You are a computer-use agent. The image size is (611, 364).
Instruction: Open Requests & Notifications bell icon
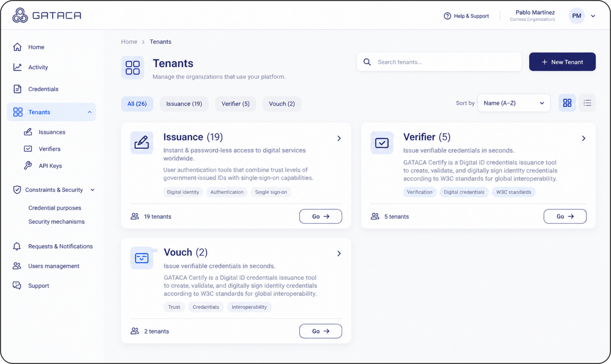tap(17, 246)
